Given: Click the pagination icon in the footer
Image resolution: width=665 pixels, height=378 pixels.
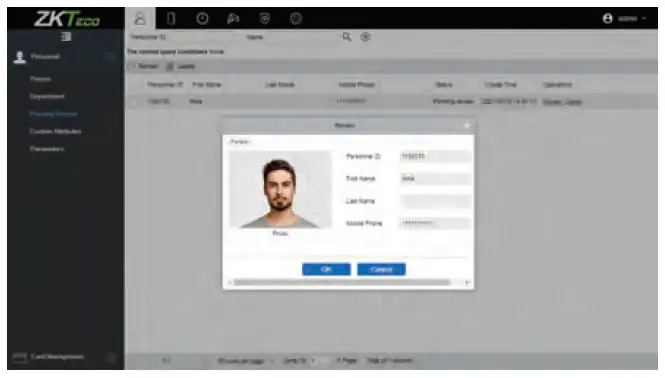Looking at the screenshot, I should (x=166, y=361).
